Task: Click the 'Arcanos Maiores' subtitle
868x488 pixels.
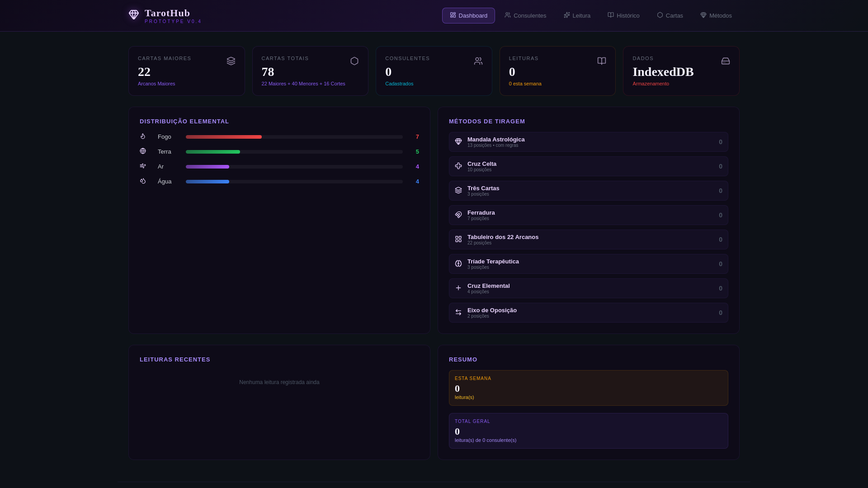Action: point(156,84)
